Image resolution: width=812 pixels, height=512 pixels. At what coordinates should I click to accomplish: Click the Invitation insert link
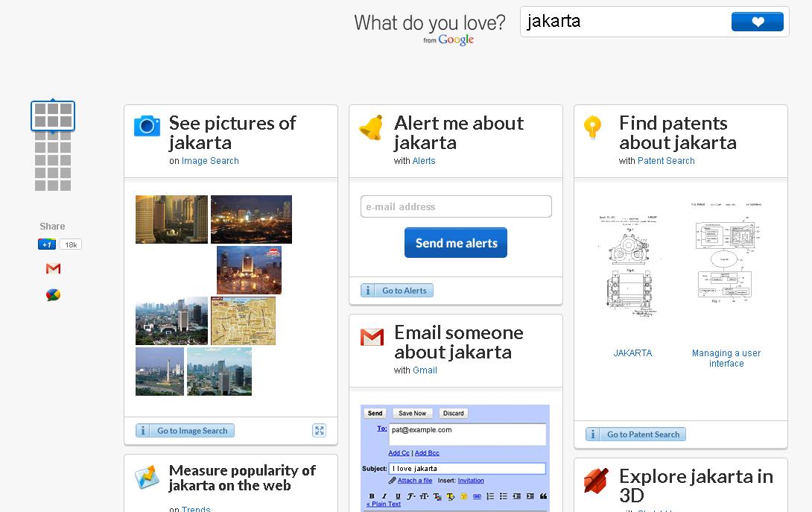471,481
